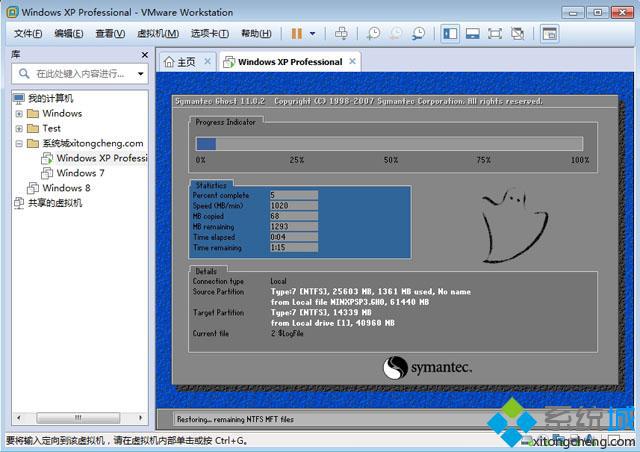
Task: Click the library horizontal scrollbar thumb
Action: point(78,418)
